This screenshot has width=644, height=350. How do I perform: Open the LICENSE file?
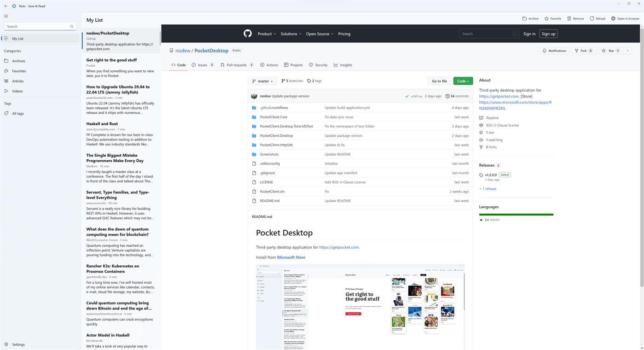click(x=266, y=182)
